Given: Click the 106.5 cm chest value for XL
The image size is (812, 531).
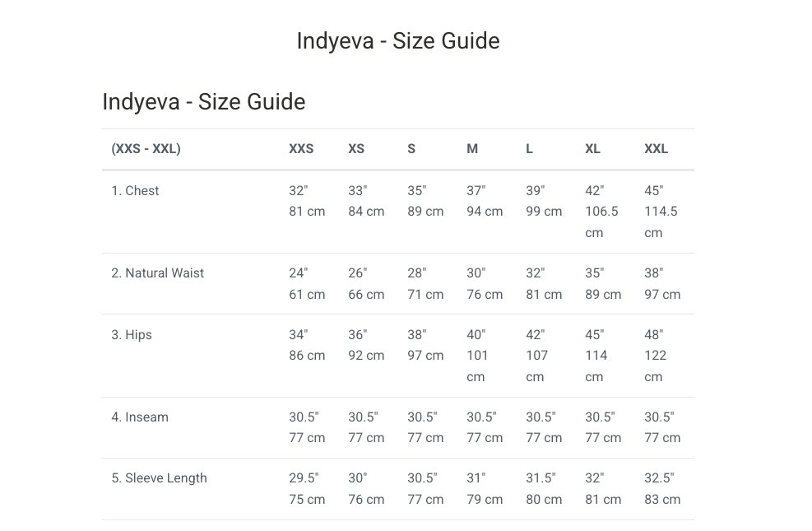Looking at the screenshot, I should (x=601, y=221).
